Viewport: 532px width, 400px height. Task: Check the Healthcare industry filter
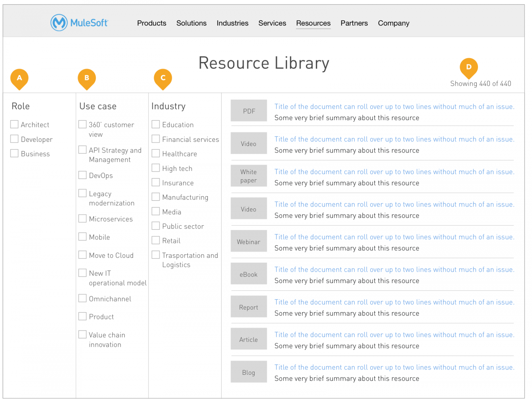coord(156,153)
